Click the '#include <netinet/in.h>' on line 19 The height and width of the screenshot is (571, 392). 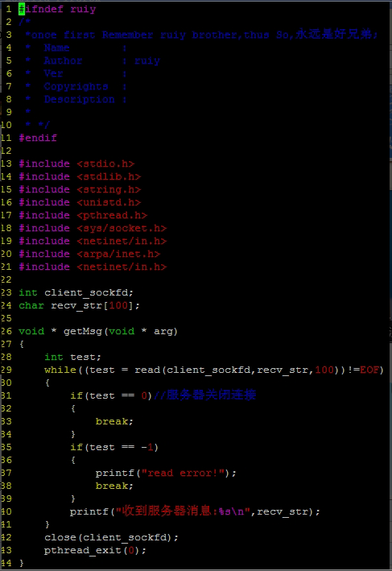click(93, 241)
